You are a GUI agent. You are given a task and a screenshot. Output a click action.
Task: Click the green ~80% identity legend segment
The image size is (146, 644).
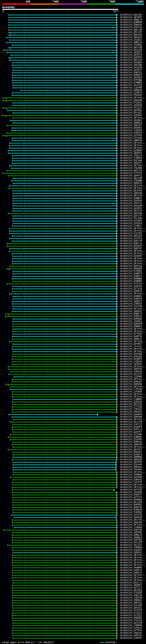pyautogui.click(x=101, y=4)
